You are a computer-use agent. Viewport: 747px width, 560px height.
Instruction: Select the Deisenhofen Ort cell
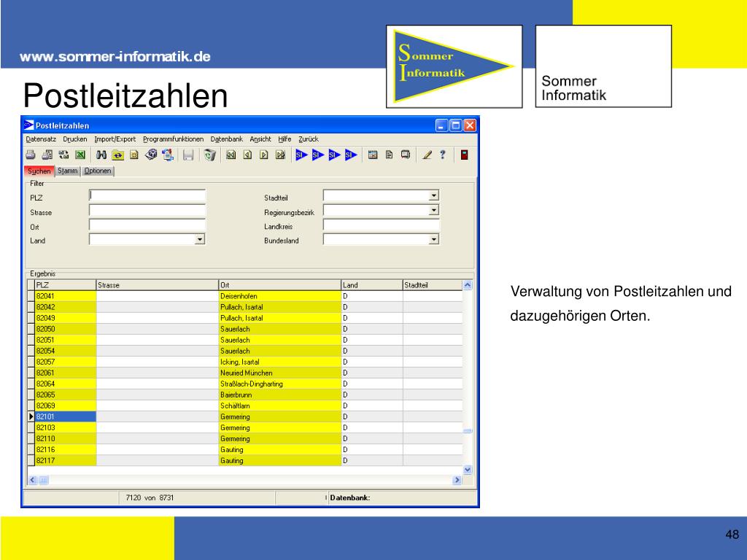coord(280,296)
